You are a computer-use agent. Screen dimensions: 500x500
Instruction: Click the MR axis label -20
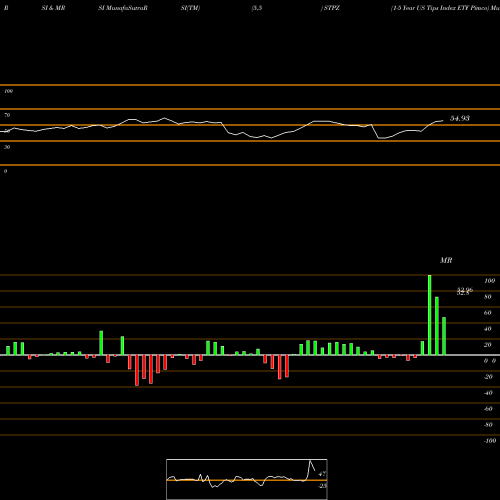[x=488, y=377]
